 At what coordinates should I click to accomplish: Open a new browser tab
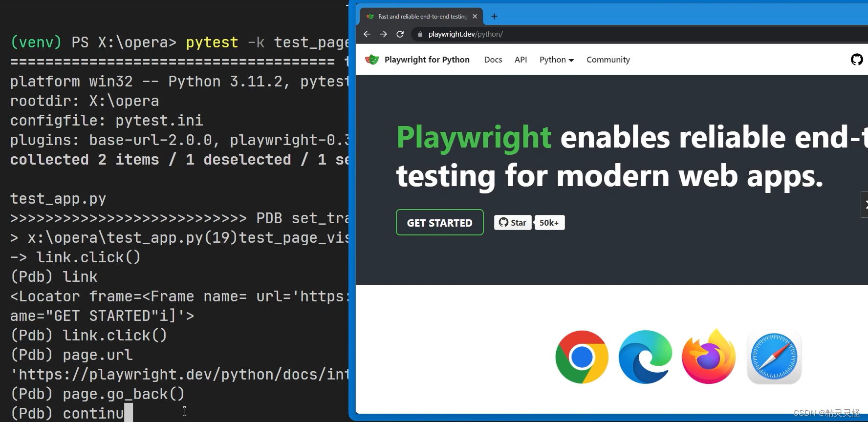click(x=494, y=17)
